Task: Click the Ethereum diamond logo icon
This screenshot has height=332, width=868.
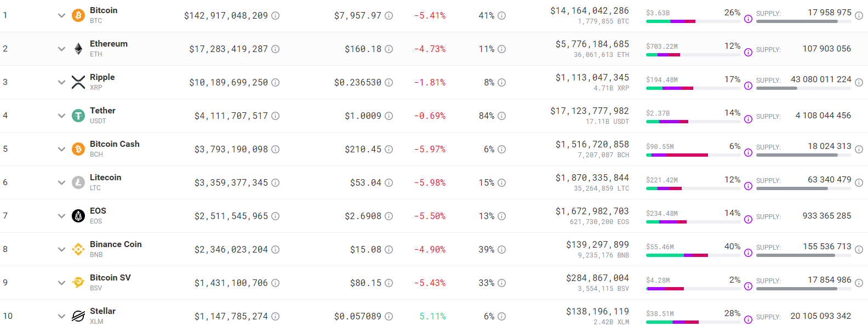Action: 78,49
